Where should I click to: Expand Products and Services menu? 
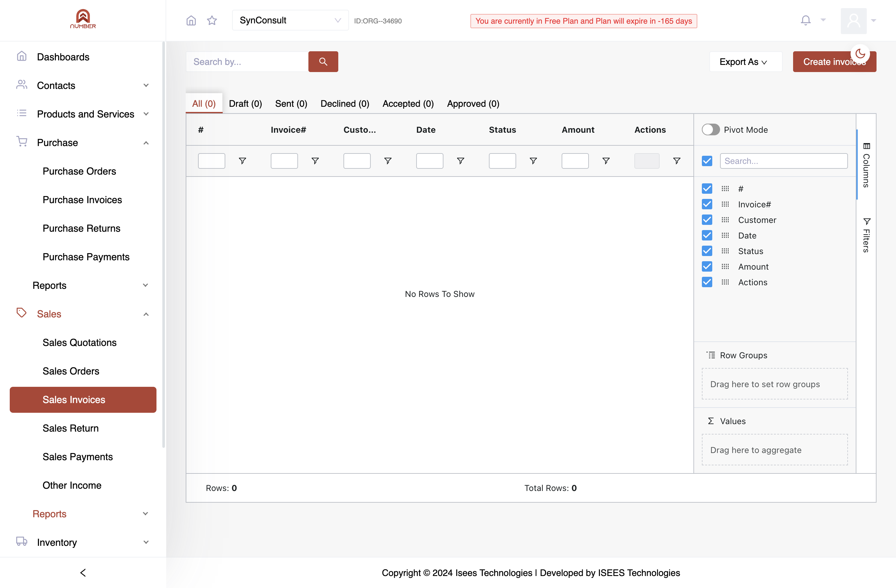coord(83,114)
